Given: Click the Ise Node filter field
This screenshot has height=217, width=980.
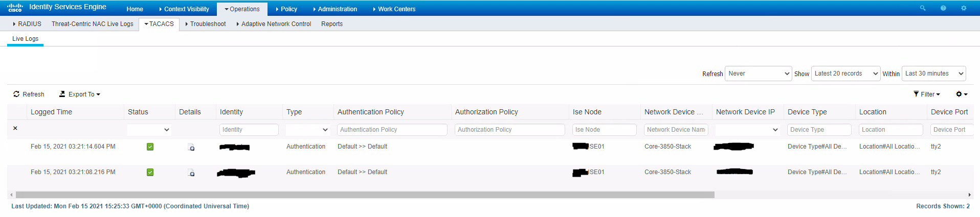Looking at the screenshot, I should tap(605, 130).
